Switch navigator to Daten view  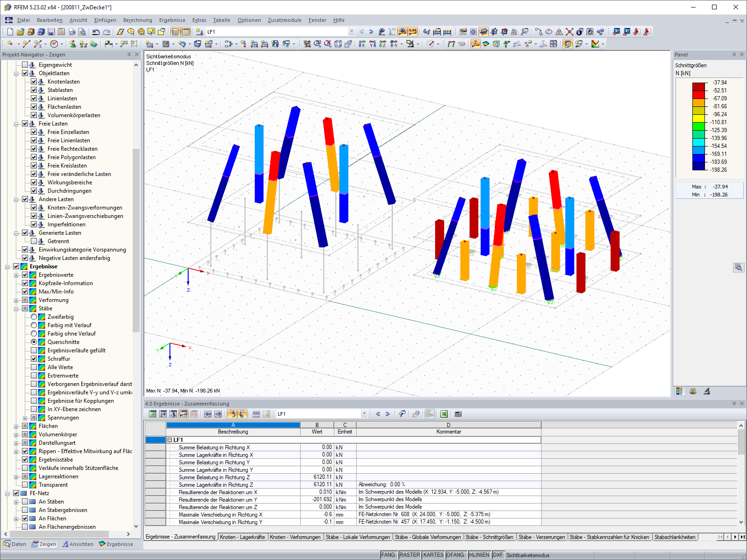(15, 544)
